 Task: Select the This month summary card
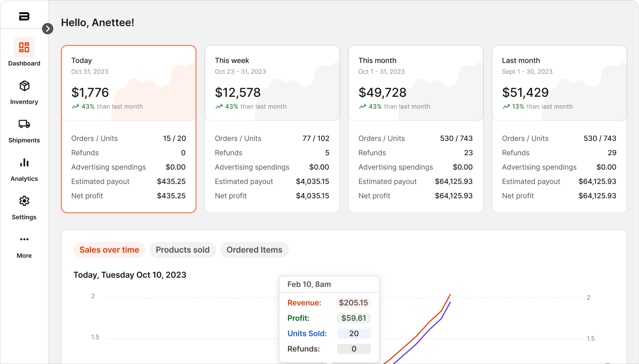416,129
